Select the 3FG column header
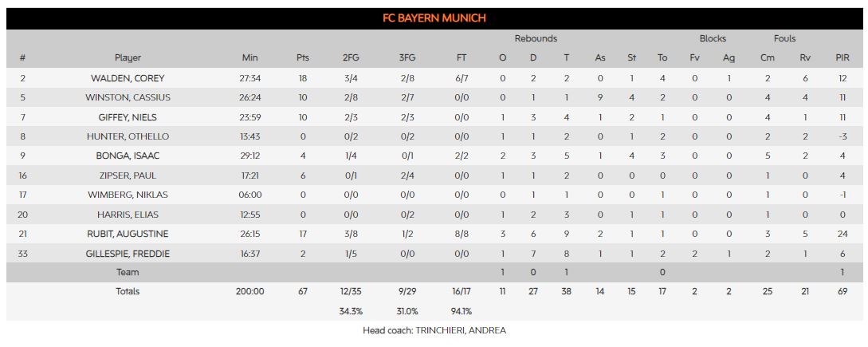 [407, 57]
